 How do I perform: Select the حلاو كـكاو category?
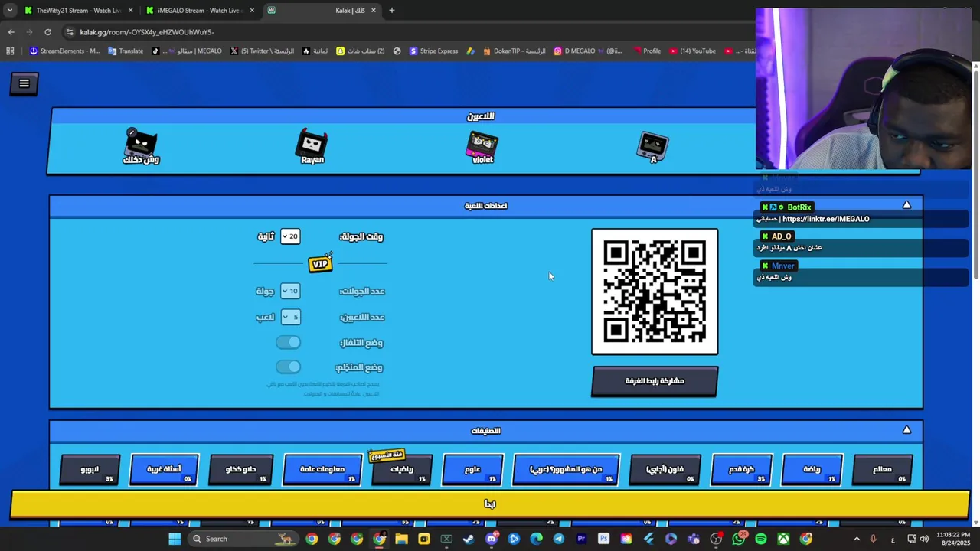[240, 470]
